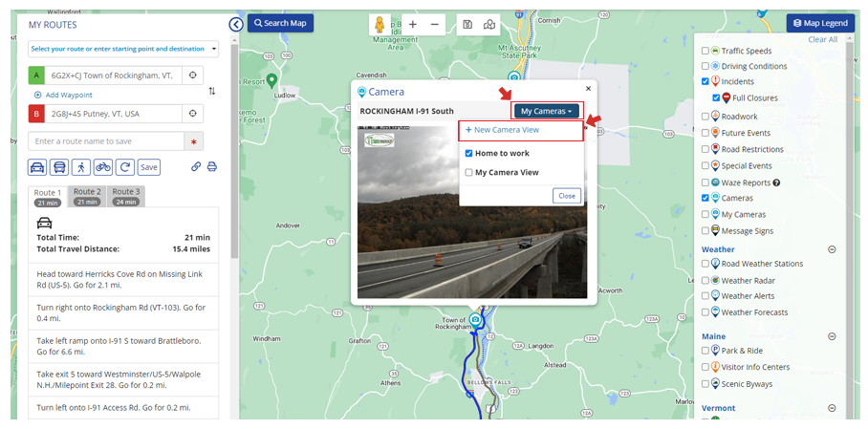Select walking mode icon

point(81,166)
